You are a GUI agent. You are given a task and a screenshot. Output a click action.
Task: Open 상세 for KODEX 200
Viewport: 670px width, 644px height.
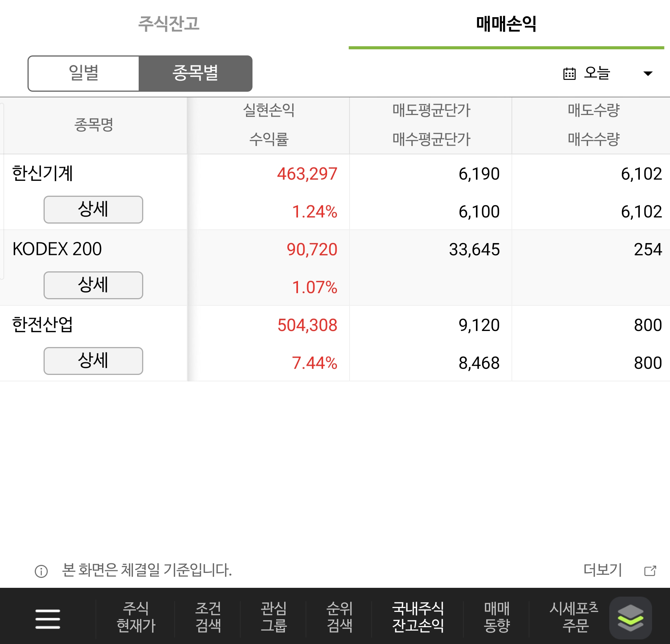93,285
